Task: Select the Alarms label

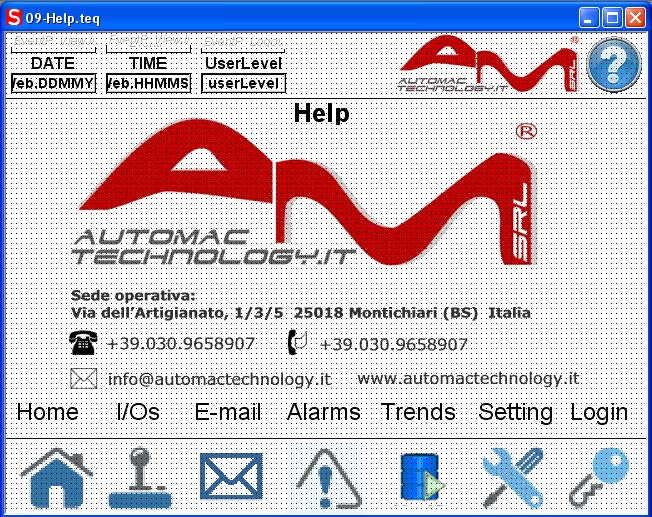Action: click(324, 412)
